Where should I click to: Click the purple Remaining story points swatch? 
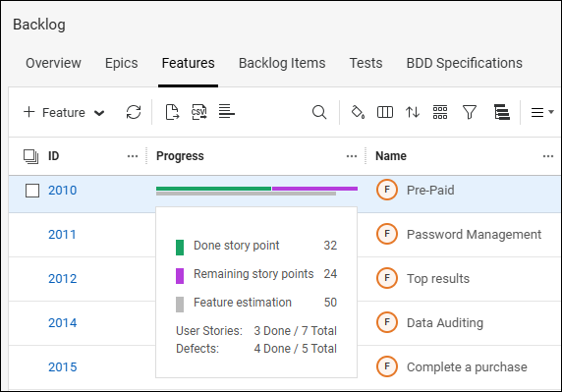click(x=180, y=276)
